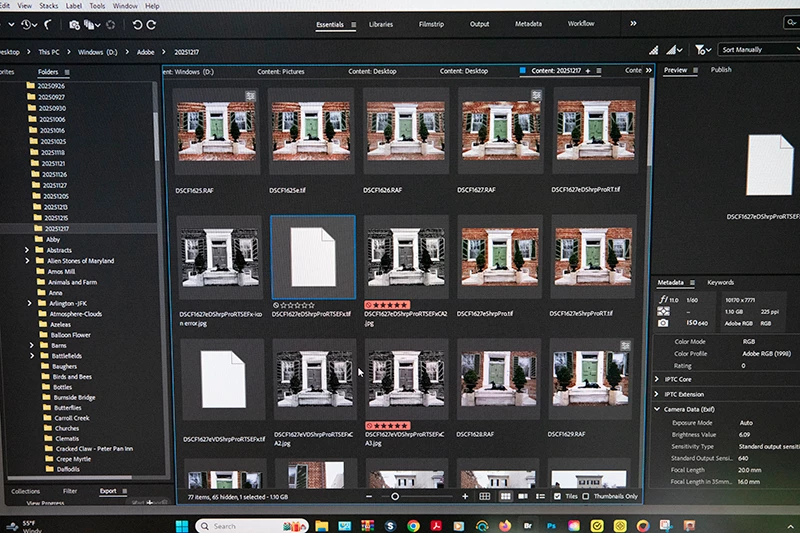Click the Windows Start button on taskbar
The image size is (800, 533).
182,525
